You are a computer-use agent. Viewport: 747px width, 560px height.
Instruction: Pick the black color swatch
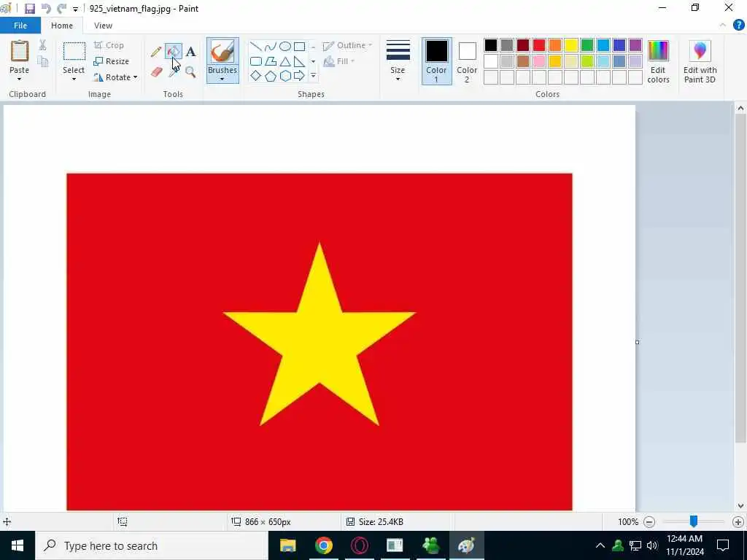(491, 45)
